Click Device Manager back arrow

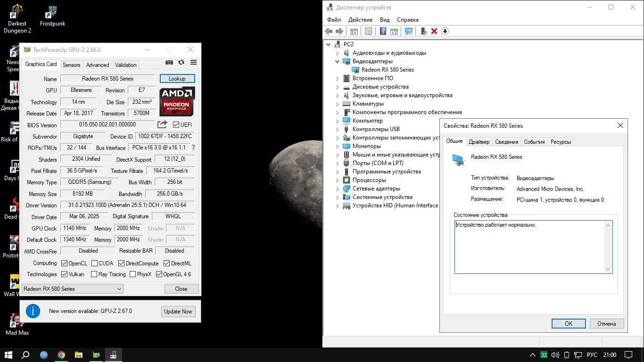point(329,31)
